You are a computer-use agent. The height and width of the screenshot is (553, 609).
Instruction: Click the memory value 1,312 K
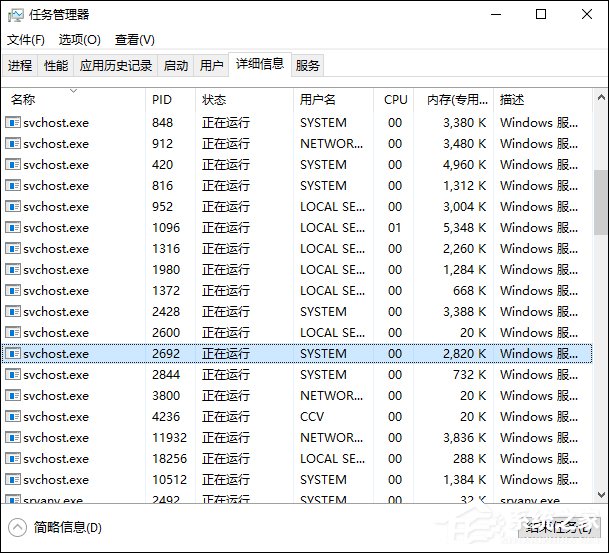coord(464,186)
